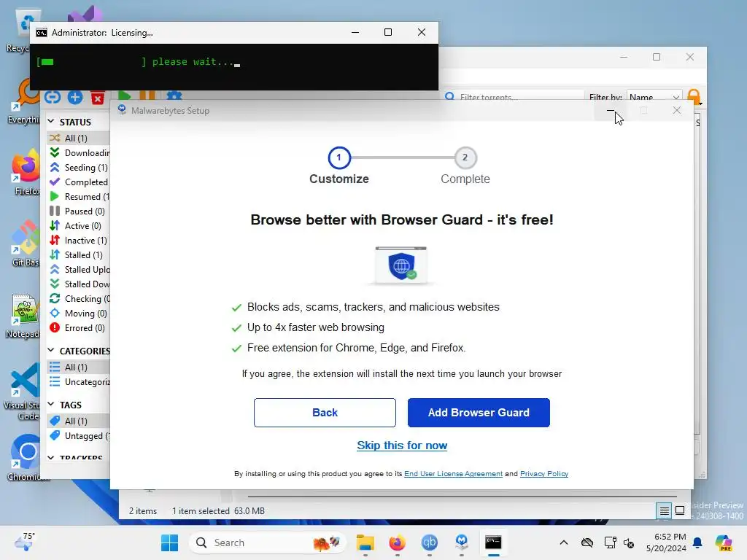The height and width of the screenshot is (560, 747).
Task: Open Malwarebytes from taskbar
Action: point(461,542)
